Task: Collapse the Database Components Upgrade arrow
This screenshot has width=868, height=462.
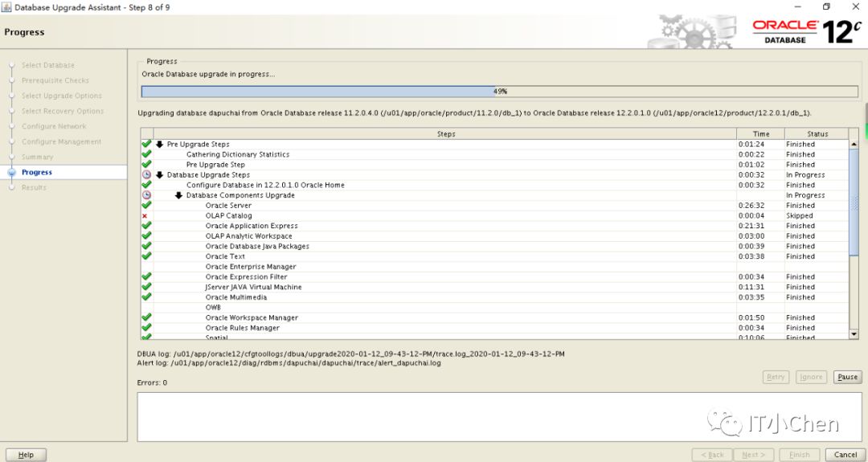Action: click(178, 195)
